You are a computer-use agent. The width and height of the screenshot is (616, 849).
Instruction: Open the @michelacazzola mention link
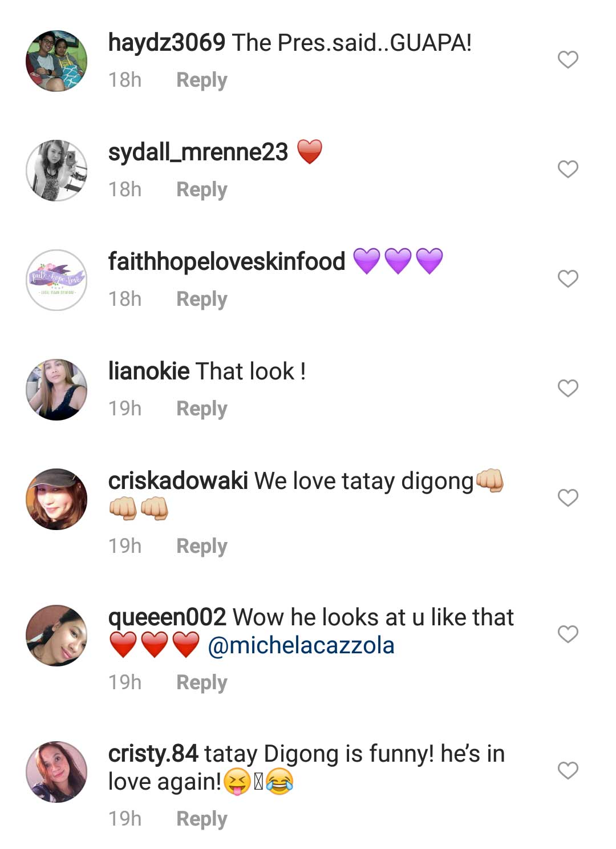click(301, 645)
